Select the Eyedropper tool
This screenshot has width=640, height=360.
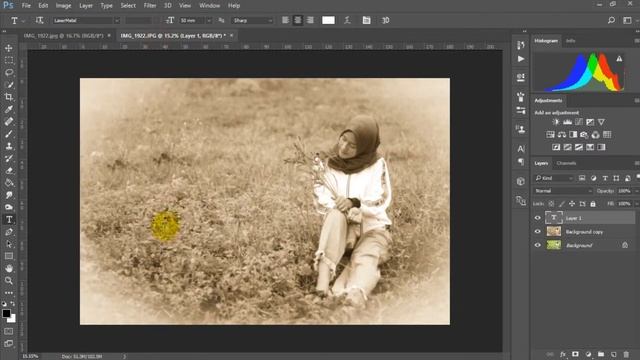[9, 109]
